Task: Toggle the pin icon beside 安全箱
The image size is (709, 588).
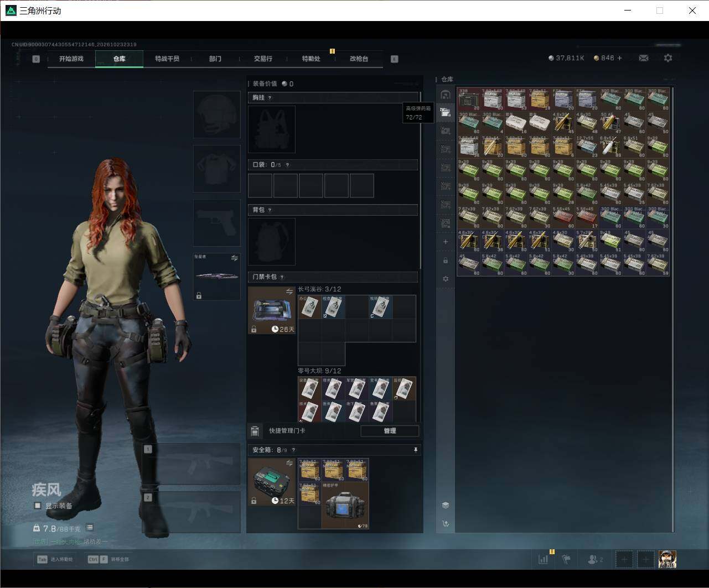Action: click(416, 450)
